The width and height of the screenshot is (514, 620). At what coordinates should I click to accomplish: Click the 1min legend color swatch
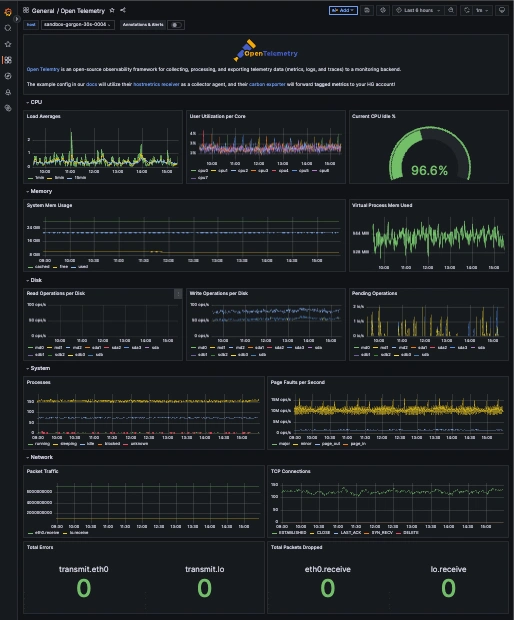pyautogui.click(x=31, y=178)
